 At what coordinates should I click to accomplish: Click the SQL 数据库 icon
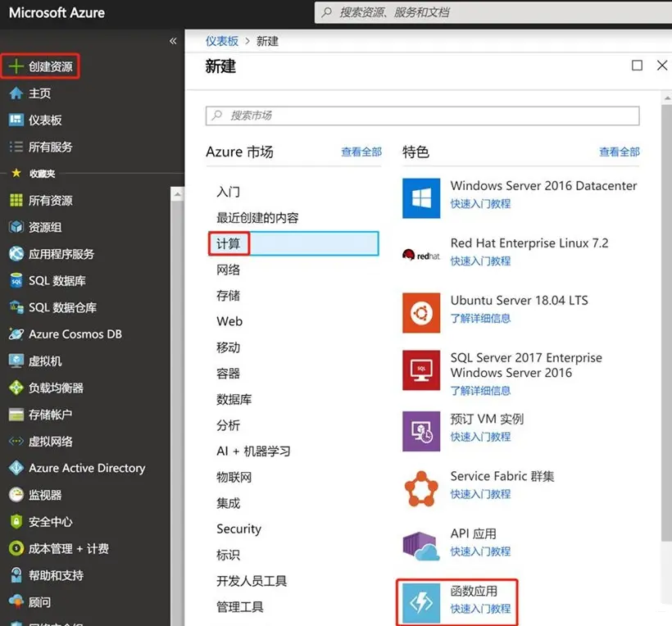(x=16, y=281)
